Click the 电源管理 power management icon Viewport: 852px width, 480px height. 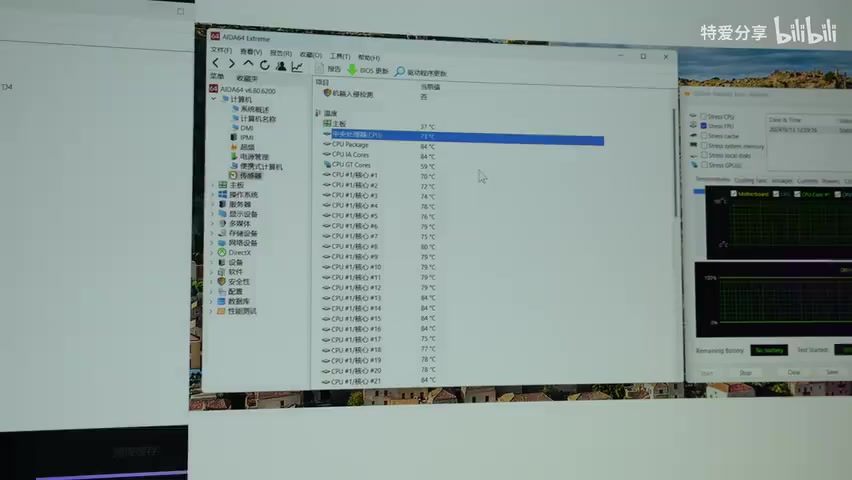(234, 156)
